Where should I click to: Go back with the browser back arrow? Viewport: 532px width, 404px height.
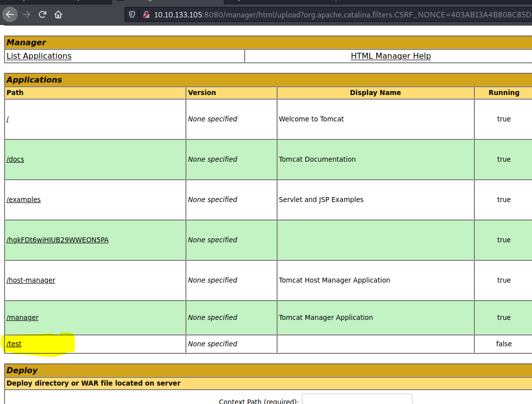tap(10, 14)
